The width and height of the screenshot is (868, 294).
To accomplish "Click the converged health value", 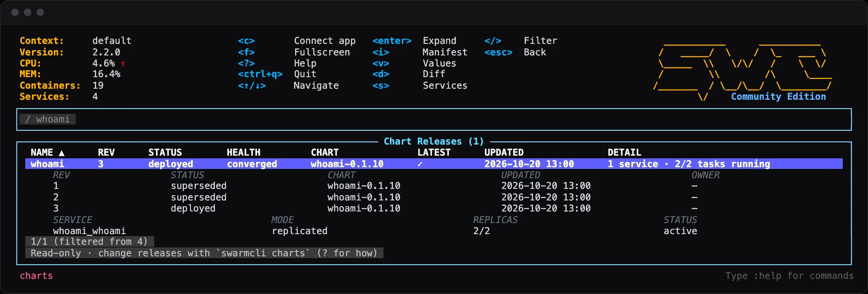I will (x=252, y=164).
